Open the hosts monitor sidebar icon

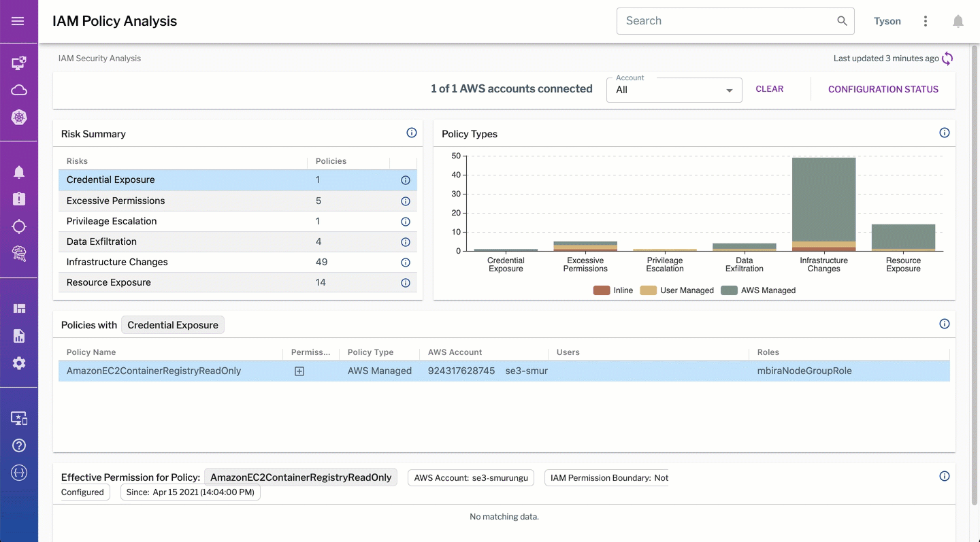click(x=19, y=63)
